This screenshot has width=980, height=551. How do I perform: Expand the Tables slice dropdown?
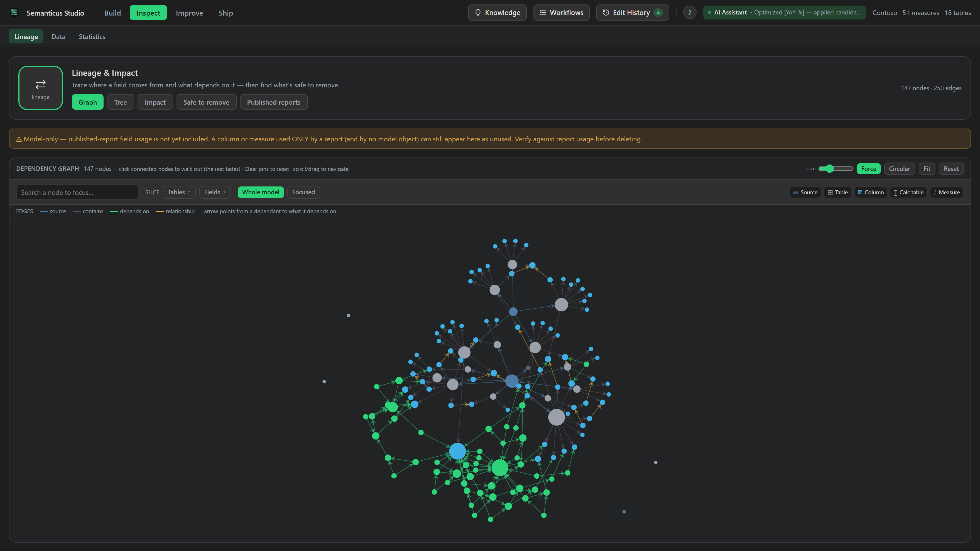click(179, 192)
